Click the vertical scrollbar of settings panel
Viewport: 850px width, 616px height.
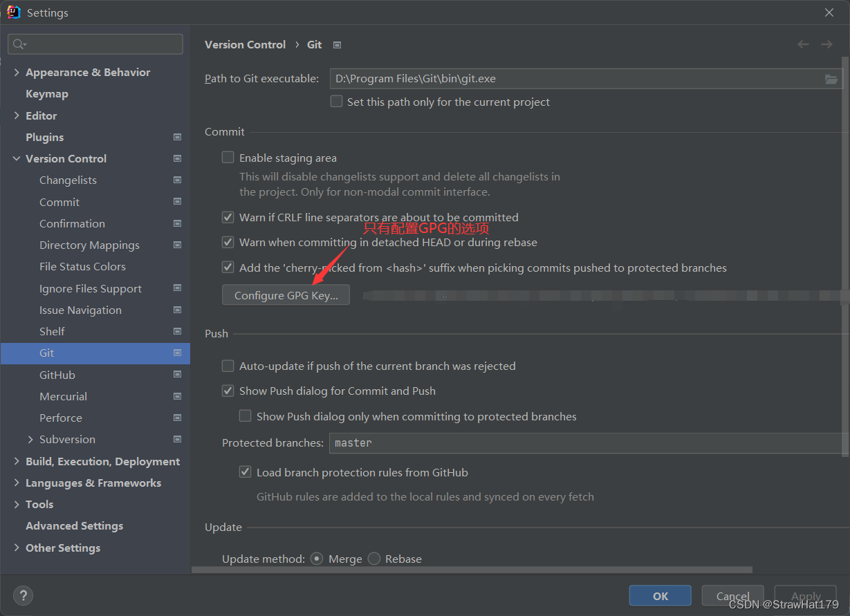[x=845, y=256]
